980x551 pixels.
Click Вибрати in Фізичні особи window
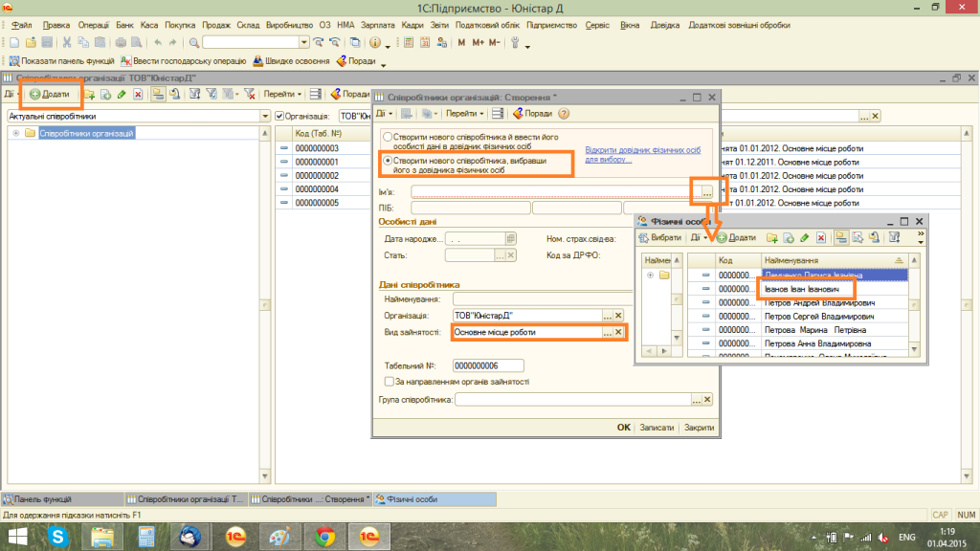click(660, 238)
